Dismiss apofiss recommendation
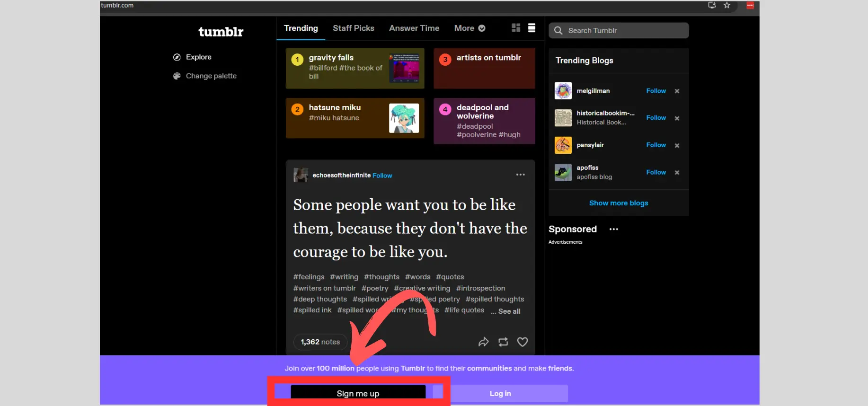The image size is (868, 406). click(x=677, y=173)
